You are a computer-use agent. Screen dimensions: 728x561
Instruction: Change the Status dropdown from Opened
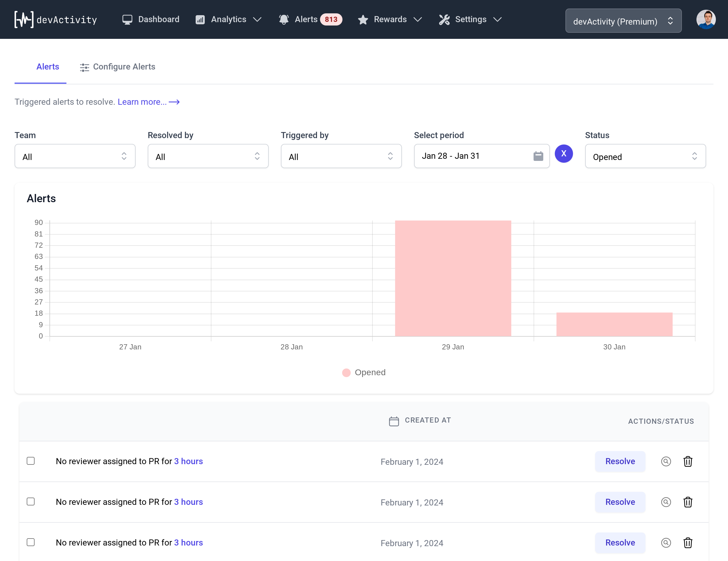(645, 156)
